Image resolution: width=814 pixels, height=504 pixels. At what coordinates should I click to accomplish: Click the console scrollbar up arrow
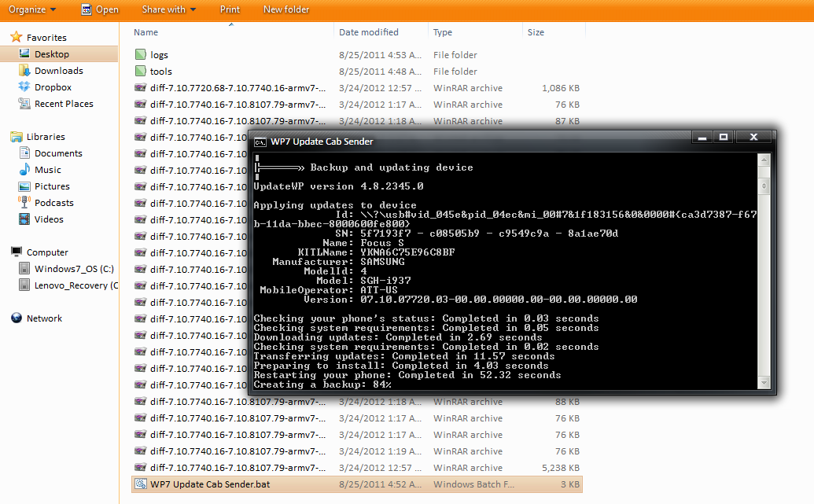point(764,160)
